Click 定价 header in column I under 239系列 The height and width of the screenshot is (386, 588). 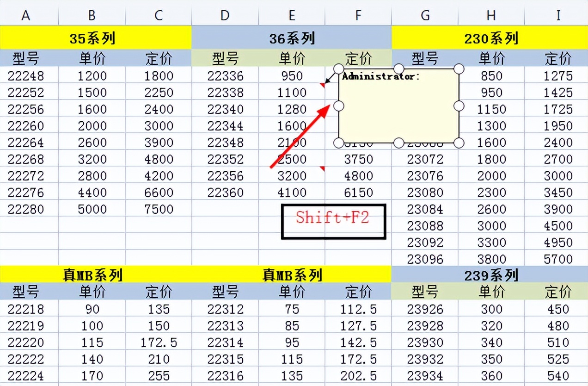[557, 292]
